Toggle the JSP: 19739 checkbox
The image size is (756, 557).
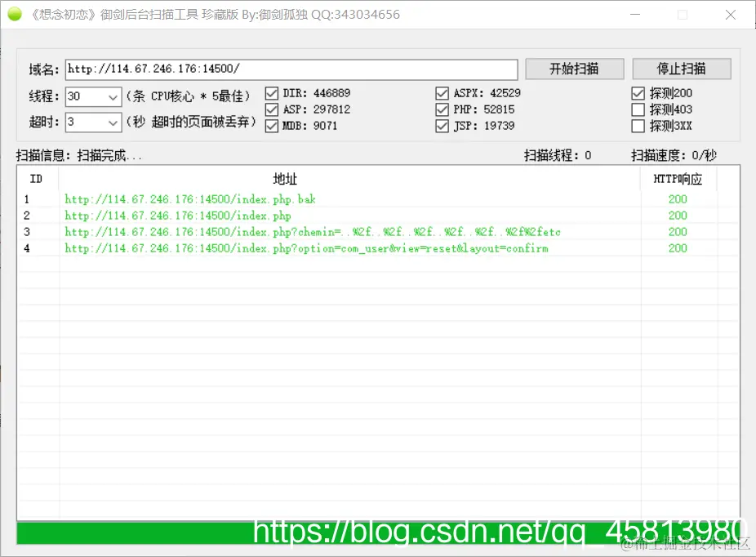(x=442, y=126)
